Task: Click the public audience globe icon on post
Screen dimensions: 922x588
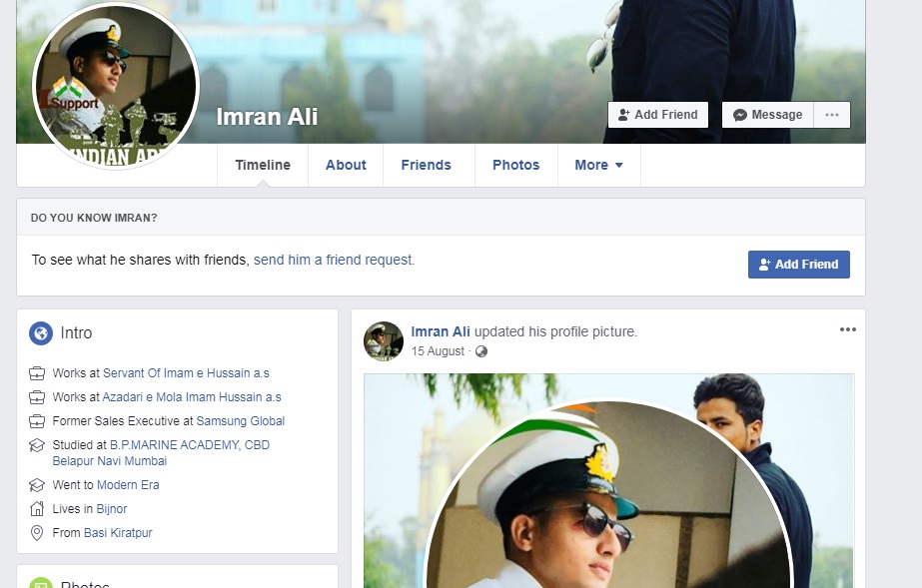Action: pos(481,351)
